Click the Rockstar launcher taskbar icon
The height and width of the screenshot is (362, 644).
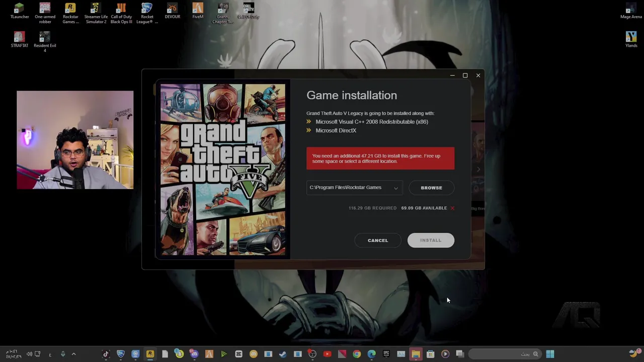tap(150, 354)
